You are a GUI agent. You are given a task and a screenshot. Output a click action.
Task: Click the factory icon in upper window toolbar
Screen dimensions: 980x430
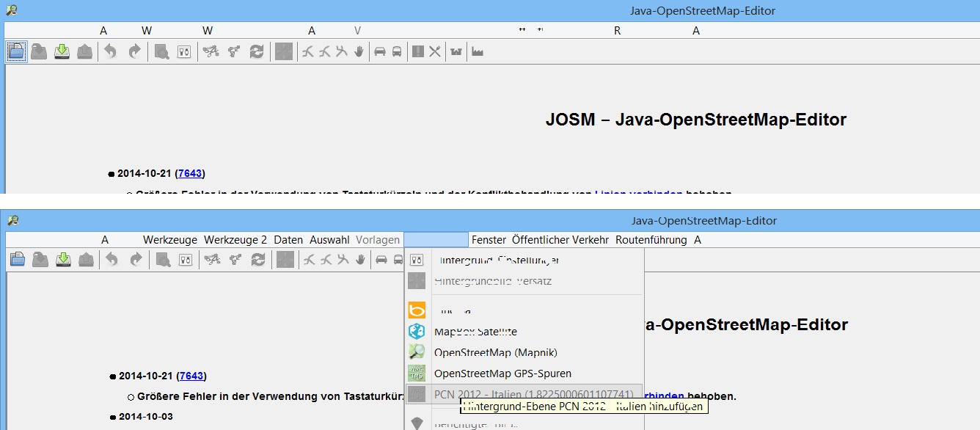478,51
